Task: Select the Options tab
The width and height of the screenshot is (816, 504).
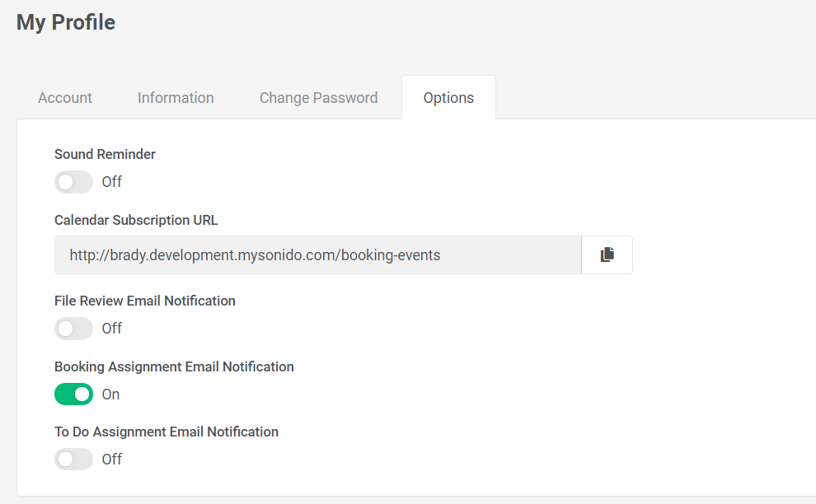Action: 448,98
